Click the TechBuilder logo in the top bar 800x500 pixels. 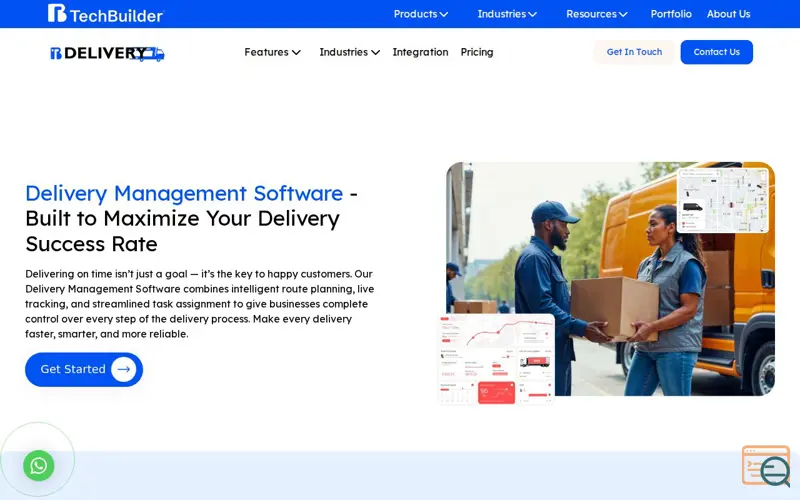(x=106, y=14)
